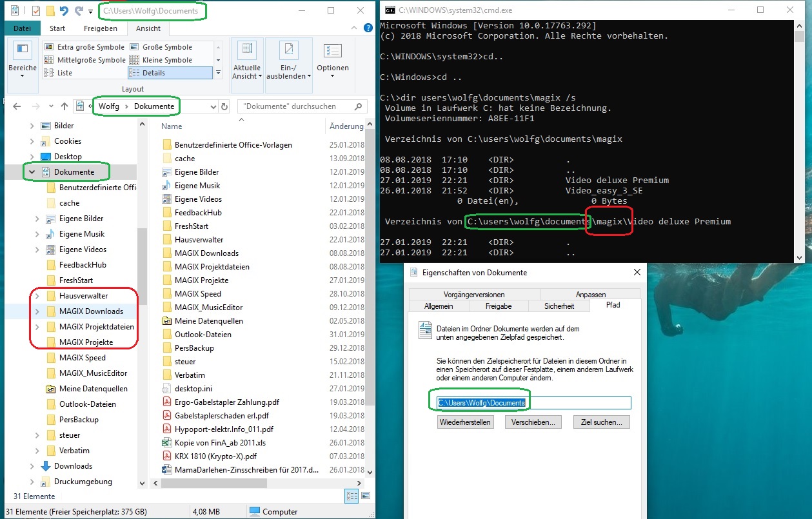Collapse ribbon with the chevron arrow
The width and height of the screenshot is (812, 519).
point(353,29)
